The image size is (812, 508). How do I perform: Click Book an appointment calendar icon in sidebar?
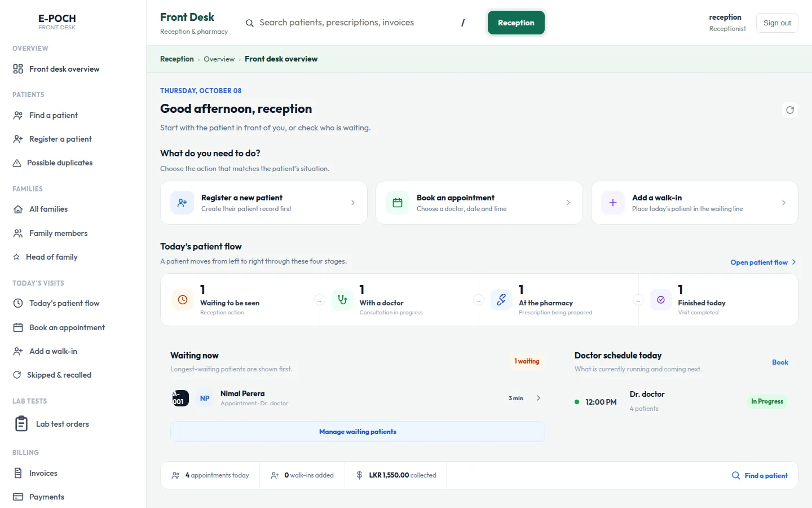coord(18,327)
